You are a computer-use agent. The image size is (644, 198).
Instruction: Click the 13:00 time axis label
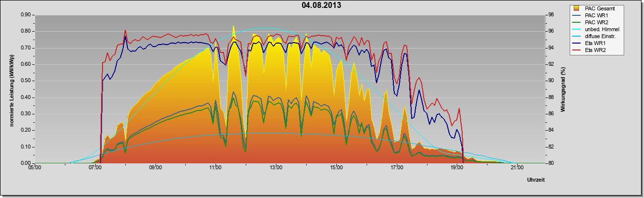[276, 168]
